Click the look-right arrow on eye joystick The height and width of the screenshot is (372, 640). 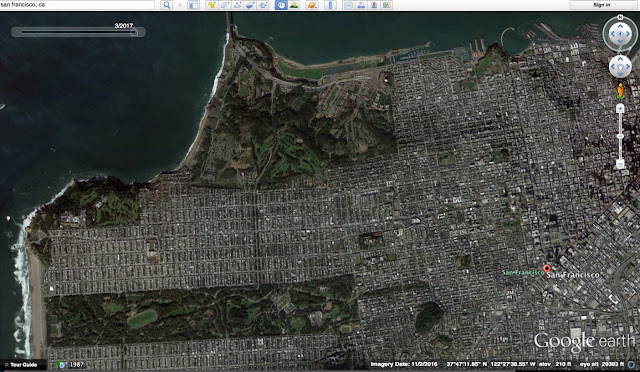628,33
